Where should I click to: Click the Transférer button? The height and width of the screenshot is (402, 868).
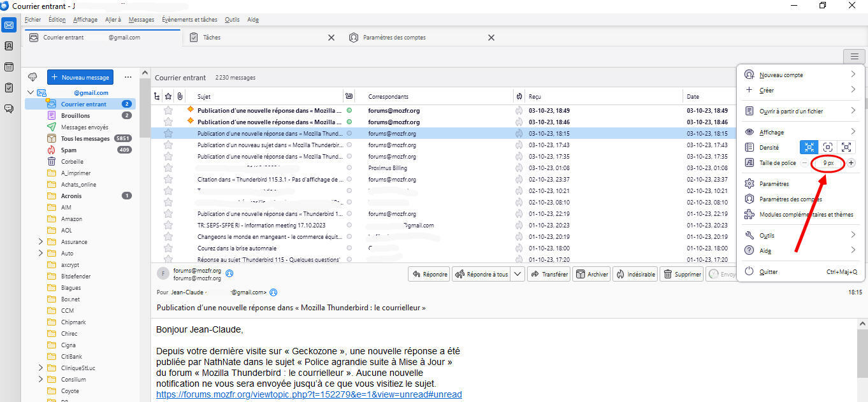(x=549, y=275)
